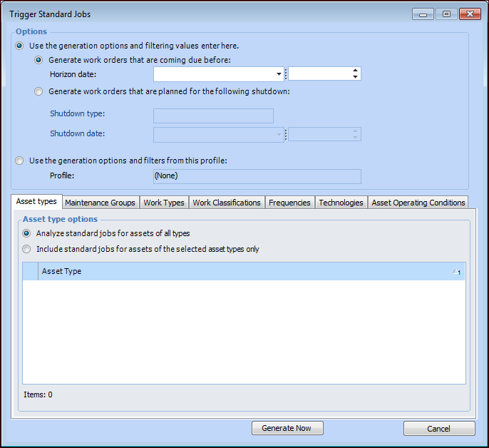This screenshot has width=489, height=448.
Task: Go to the Technologies tab
Action: click(x=341, y=203)
